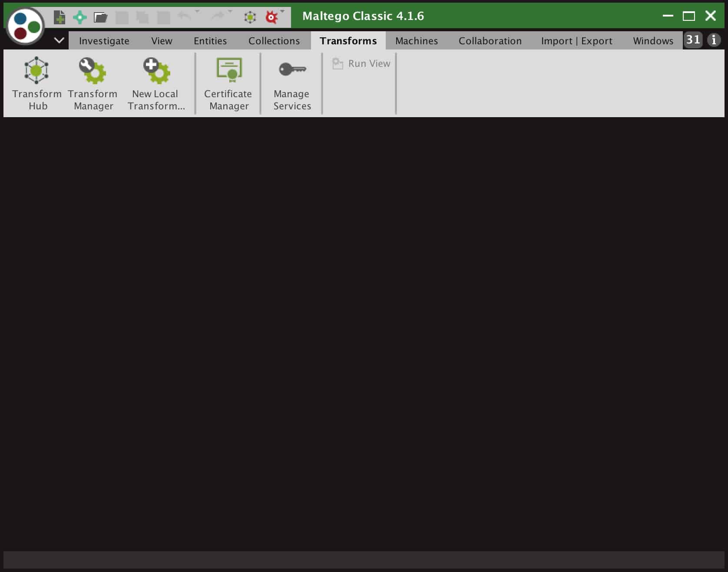Close the Maltego window
The image size is (728, 572).
tap(711, 16)
